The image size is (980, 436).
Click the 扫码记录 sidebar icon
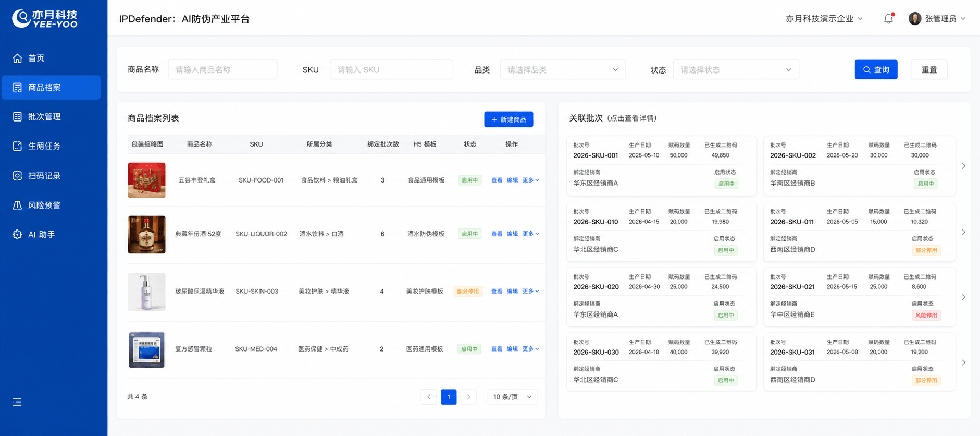[17, 176]
